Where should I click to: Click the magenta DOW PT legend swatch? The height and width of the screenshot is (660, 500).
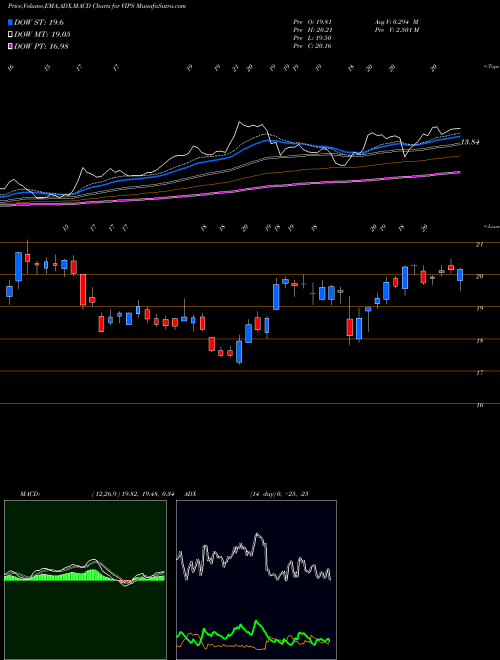point(10,46)
